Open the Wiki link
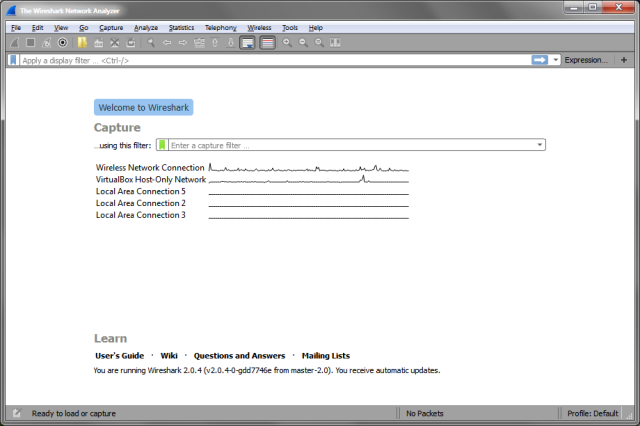640x426 pixels. click(169, 355)
